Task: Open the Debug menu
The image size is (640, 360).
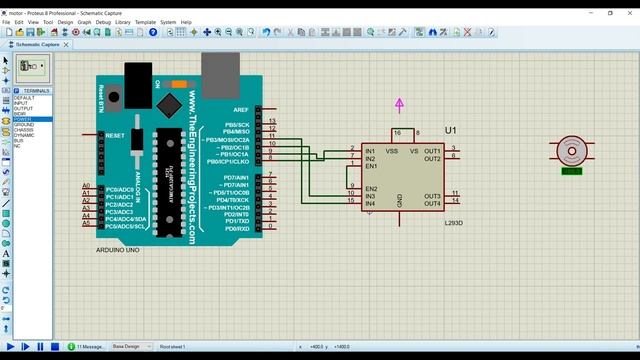Action: point(103,22)
